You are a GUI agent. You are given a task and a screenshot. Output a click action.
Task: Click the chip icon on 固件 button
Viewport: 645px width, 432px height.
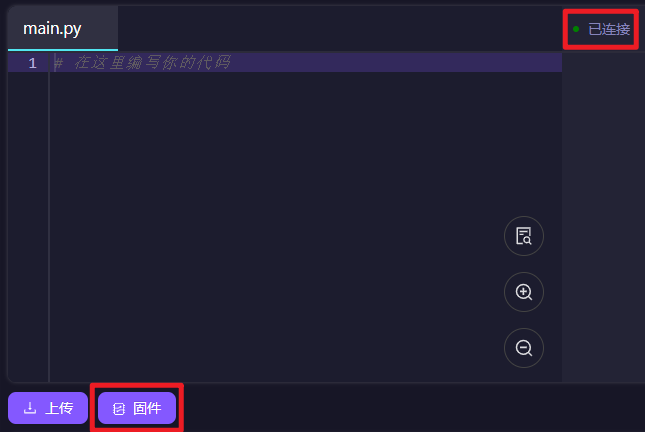118,409
